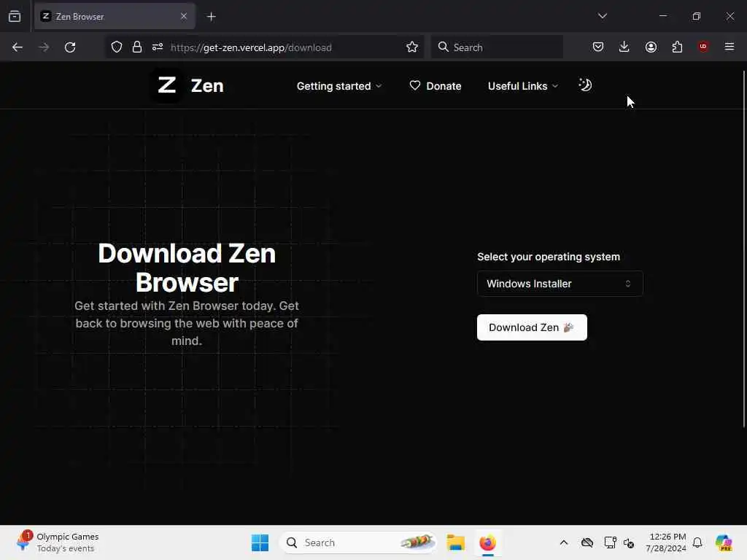
Task: Select the Zen Browser tab
Action: [115, 17]
